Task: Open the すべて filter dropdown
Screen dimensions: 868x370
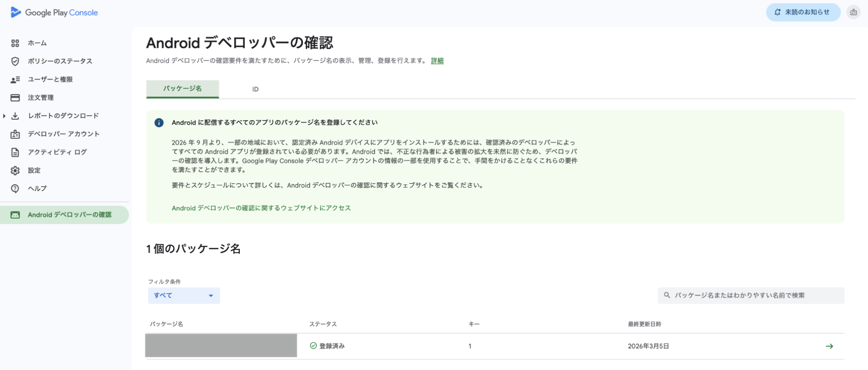Action: (184, 296)
